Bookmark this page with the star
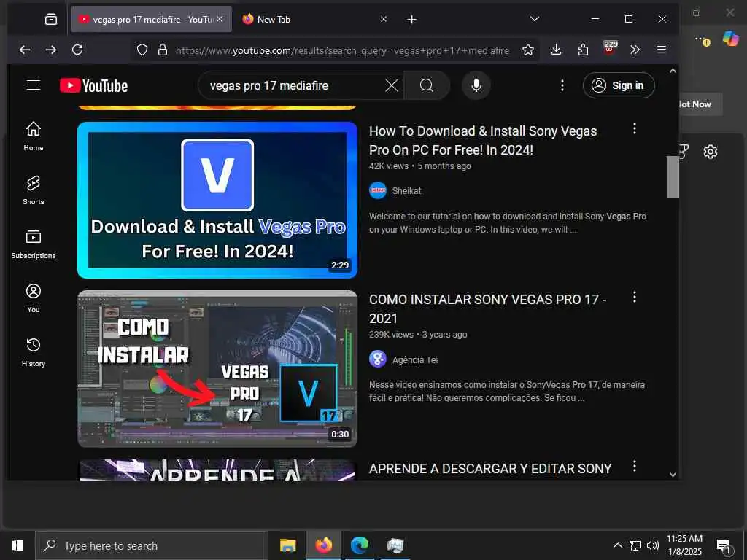Viewport: 747px width, 560px height. [x=527, y=50]
